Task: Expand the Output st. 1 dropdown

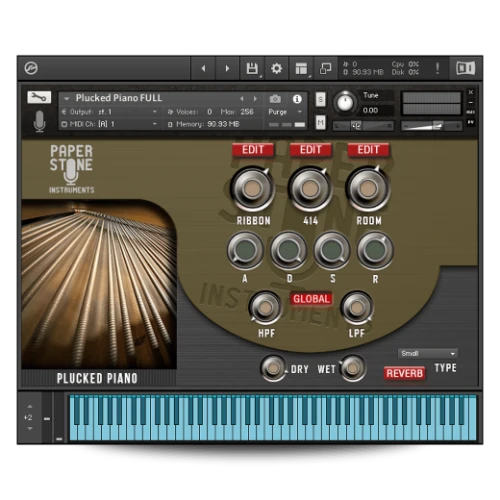Action: point(109,112)
